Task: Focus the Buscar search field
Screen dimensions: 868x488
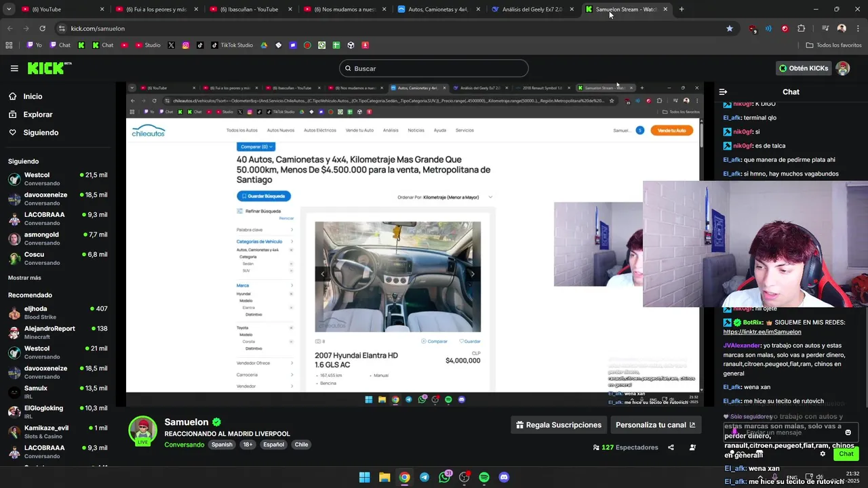Action: coord(434,68)
